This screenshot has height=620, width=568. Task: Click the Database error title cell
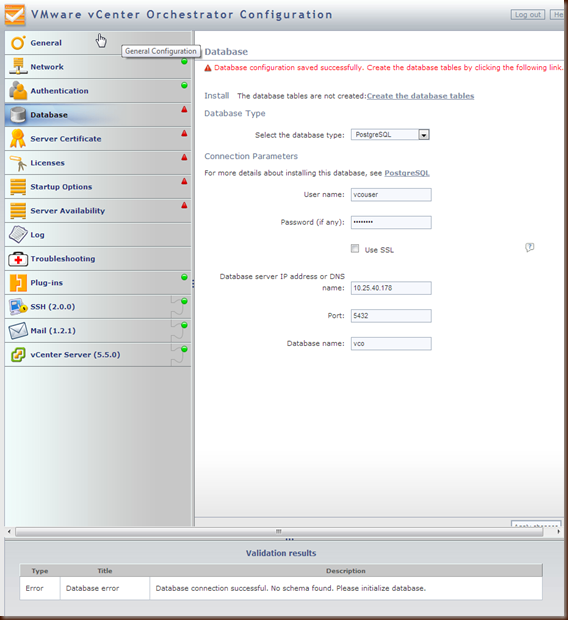click(x=105, y=588)
